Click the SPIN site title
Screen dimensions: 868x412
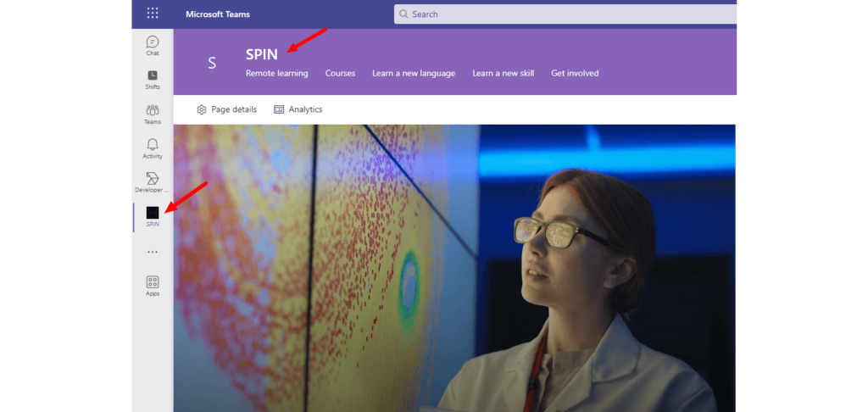click(x=262, y=54)
